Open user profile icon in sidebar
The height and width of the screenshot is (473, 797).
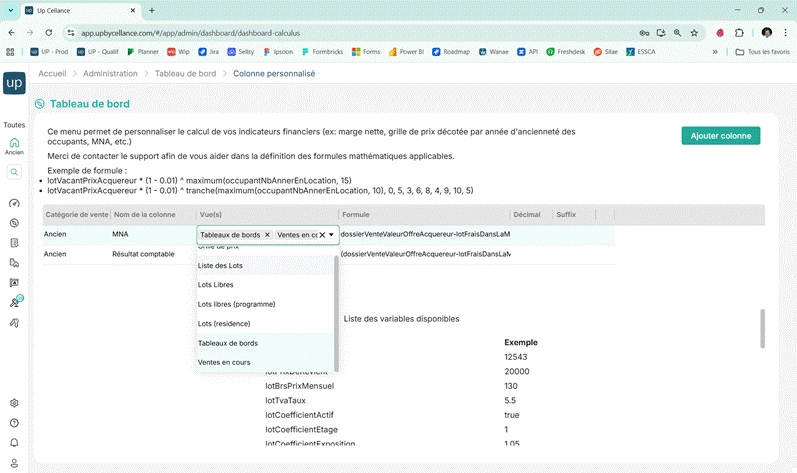14,463
